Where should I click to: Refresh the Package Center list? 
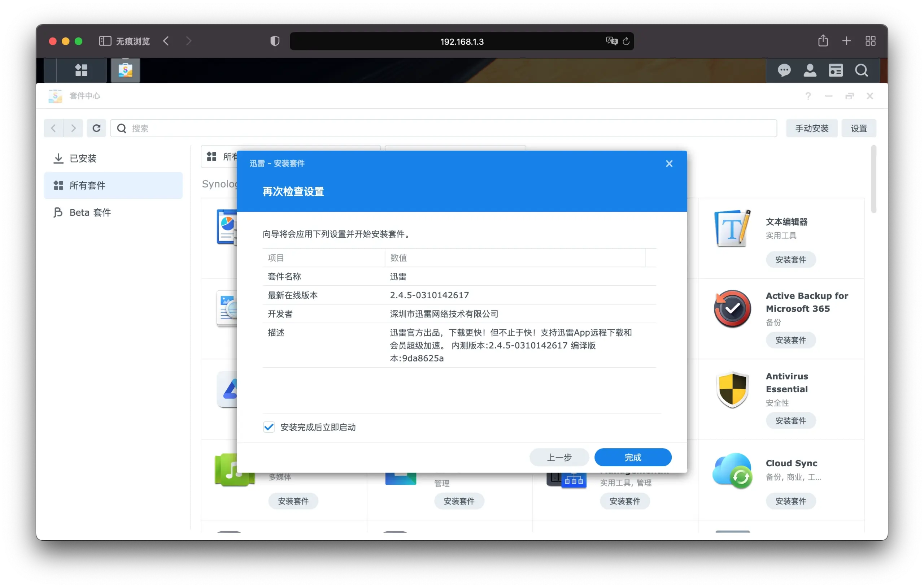pos(96,128)
